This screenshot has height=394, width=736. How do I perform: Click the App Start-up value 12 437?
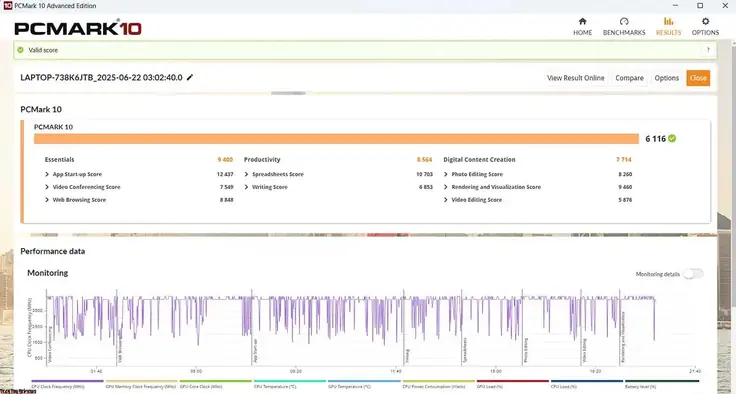point(225,174)
